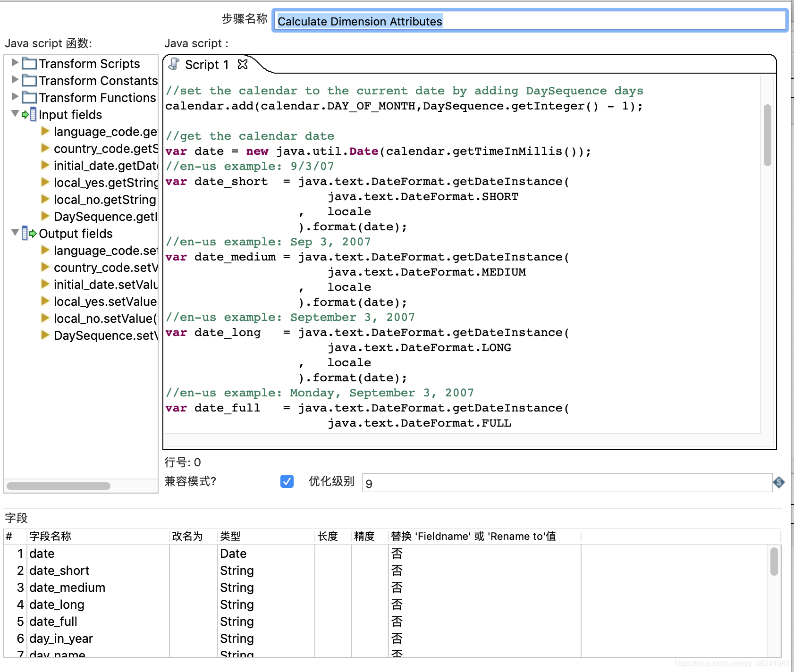The height and width of the screenshot is (672, 794).
Task: Expand the Transform Functions tree node
Action: click(15, 96)
